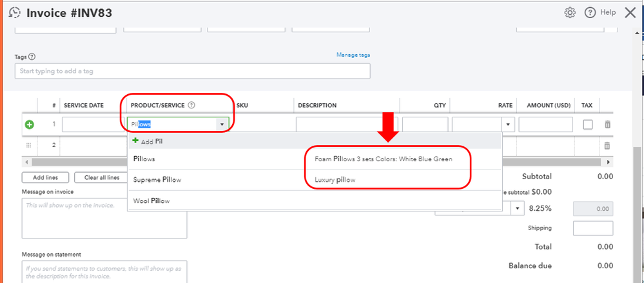Screen dimensions: 644x283
Task: Click the green plus icon on line 1
Action: (x=29, y=124)
